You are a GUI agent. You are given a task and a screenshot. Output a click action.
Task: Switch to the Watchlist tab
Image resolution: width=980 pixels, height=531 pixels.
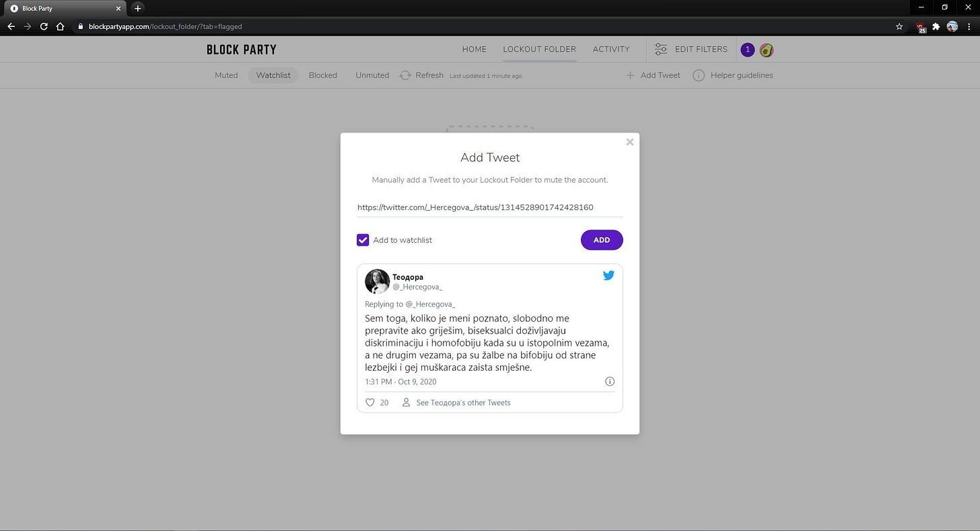[273, 75]
